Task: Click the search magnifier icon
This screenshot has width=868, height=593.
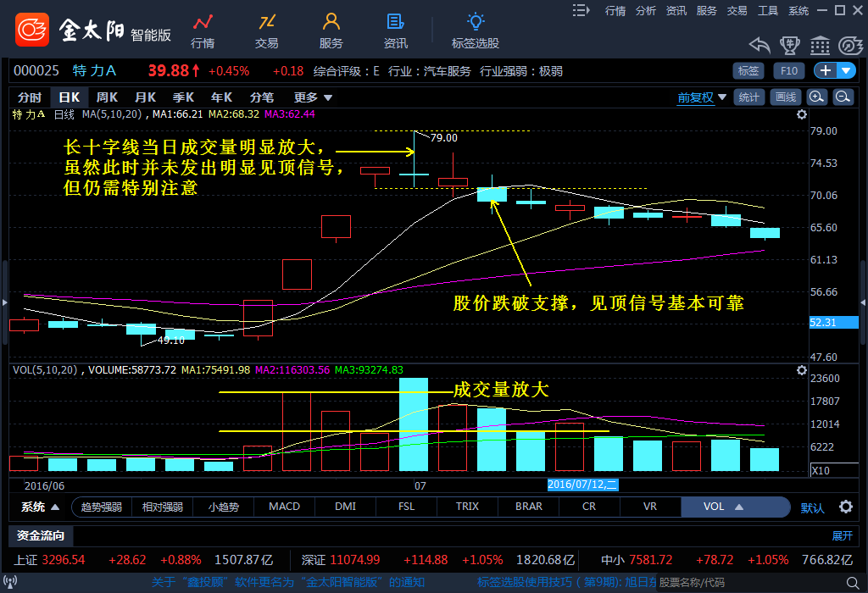Action: coord(853,583)
